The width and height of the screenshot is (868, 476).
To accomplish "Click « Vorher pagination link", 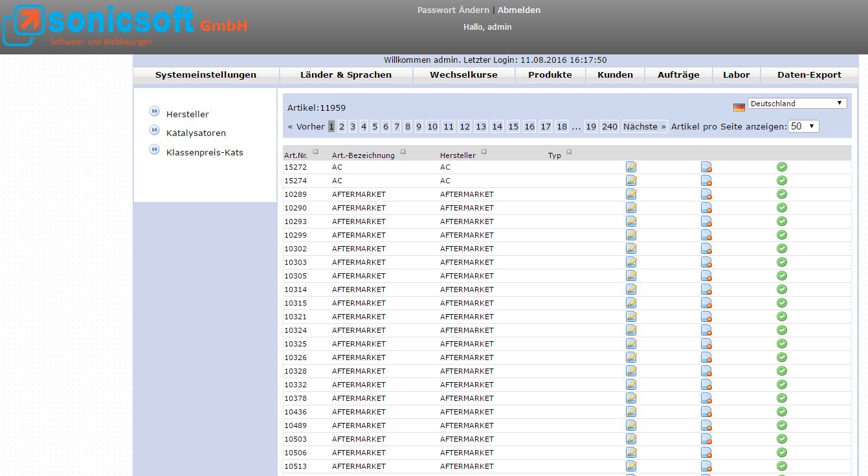I will point(306,127).
